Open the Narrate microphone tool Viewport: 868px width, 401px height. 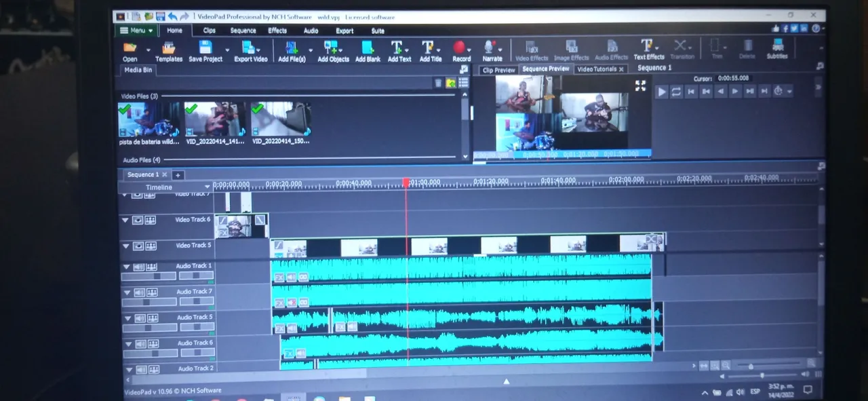point(492,51)
